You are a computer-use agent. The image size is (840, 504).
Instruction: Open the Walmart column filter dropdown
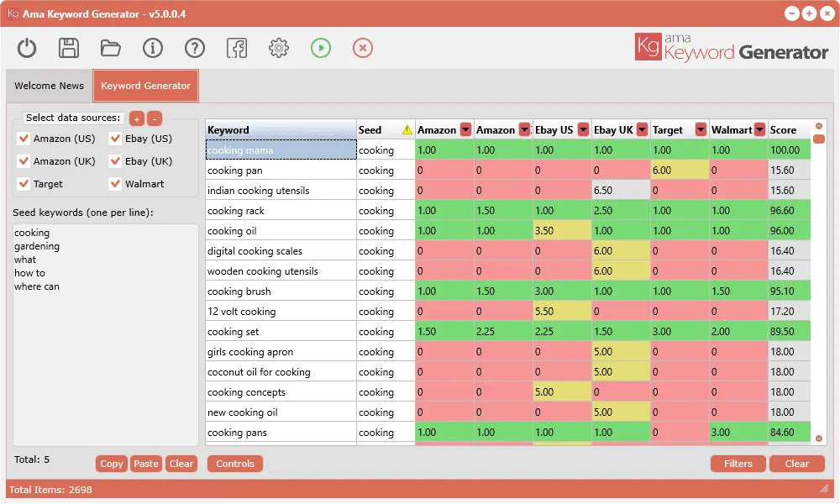click(759, 129)
